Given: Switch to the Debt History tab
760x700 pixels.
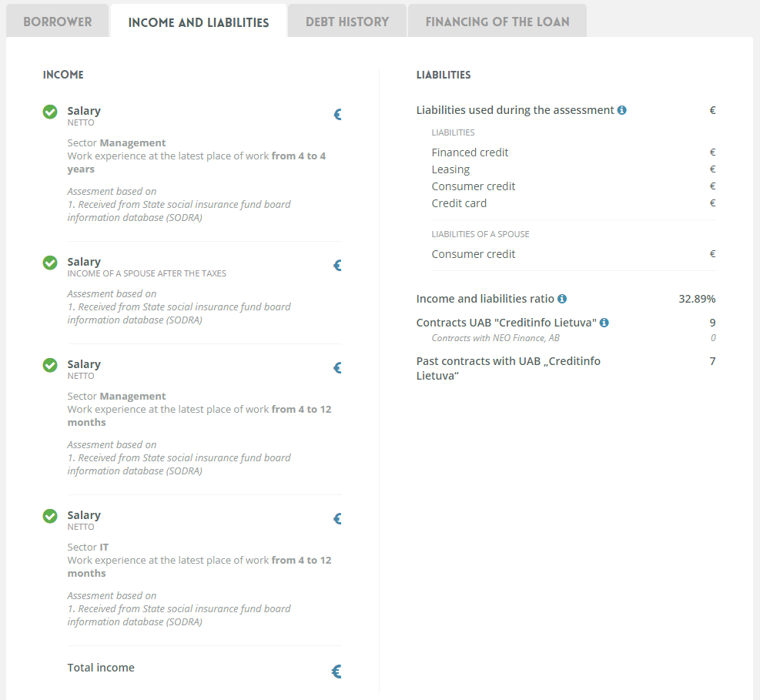Looking at the screenshot, I should [347, 22].
